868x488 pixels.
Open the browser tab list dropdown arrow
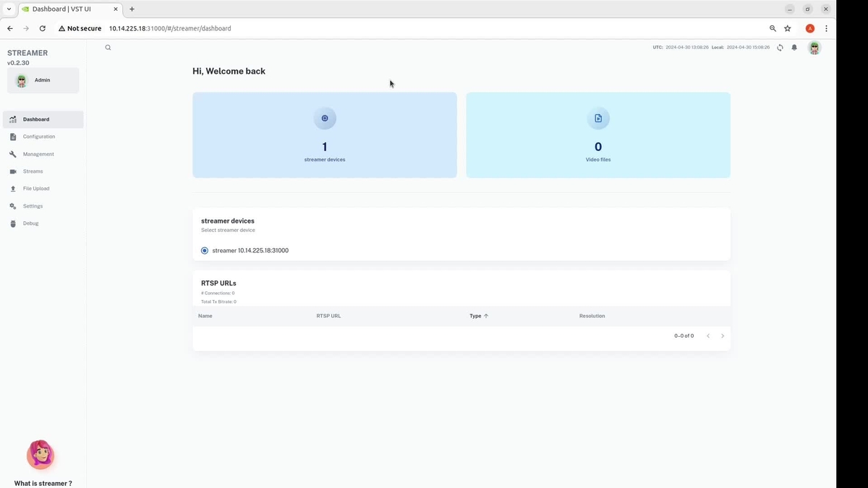[x=9, y=9]
